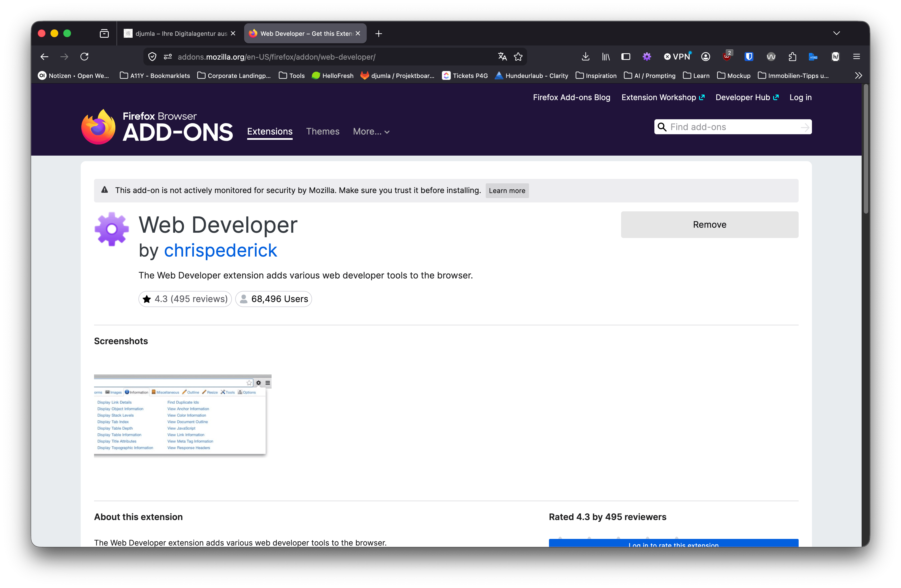901x588 pixels.
Task: Click the browser back arrow
Action: click(x=44, y=57)
